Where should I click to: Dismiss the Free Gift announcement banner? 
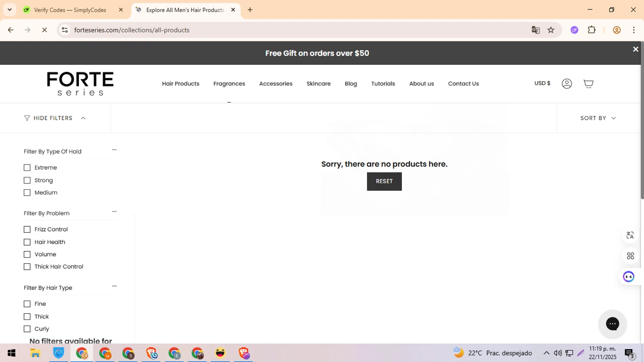pos(635,49)
